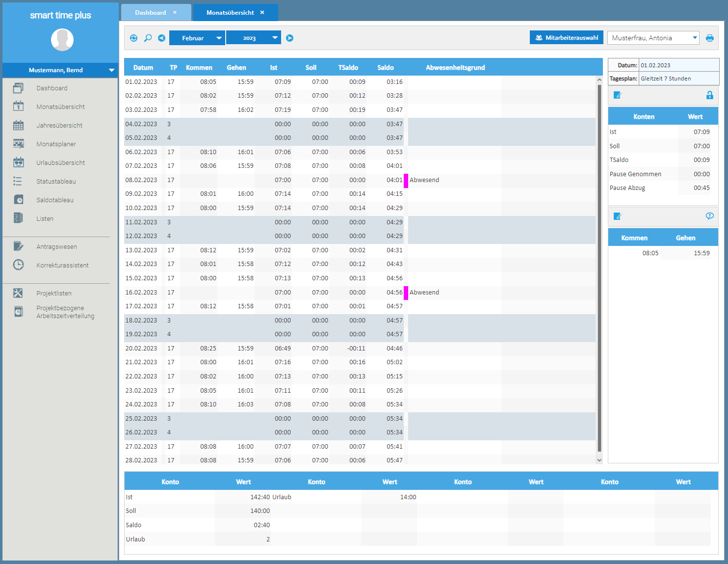Click the refresh icon in the toolbar
This screenshot has width=728, height=564.
(133, 38)
